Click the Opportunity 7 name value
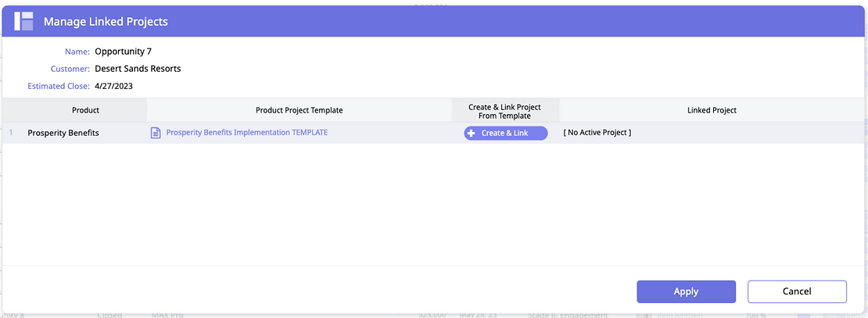Viewport: 868px width, 318px height. [124, 52]
